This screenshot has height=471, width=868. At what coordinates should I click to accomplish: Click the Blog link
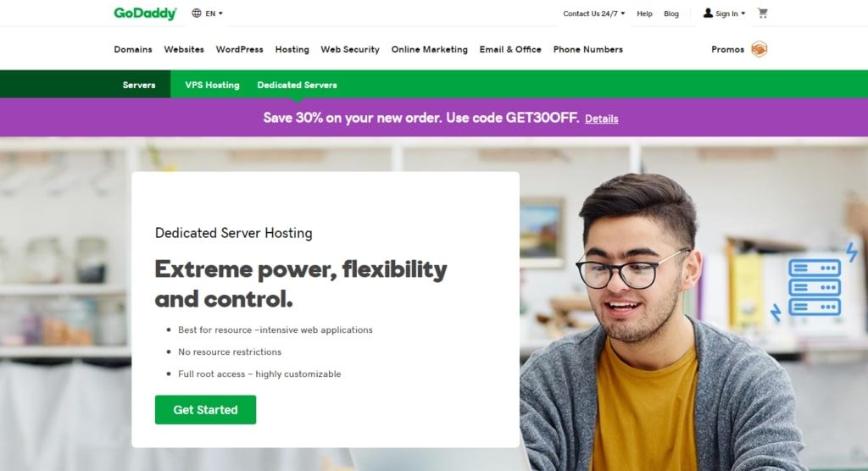tap(671, 14)
